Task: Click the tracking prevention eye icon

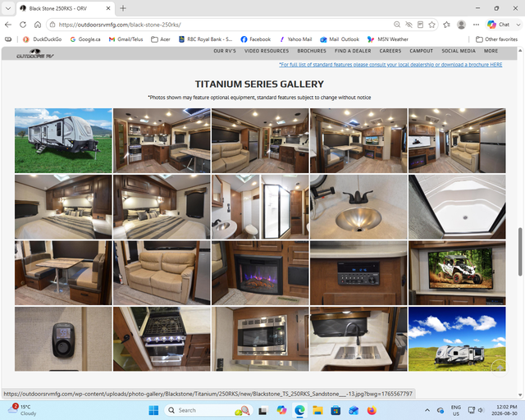Action: click(x=409, y=25)
